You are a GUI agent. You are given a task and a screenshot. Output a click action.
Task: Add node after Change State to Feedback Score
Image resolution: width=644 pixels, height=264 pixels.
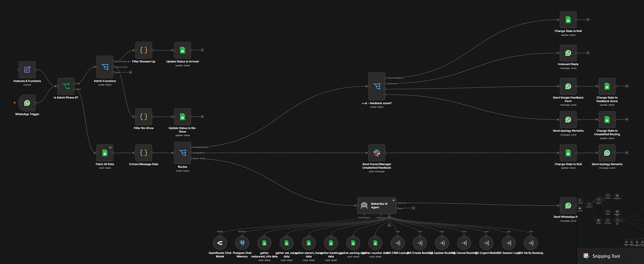626,86
